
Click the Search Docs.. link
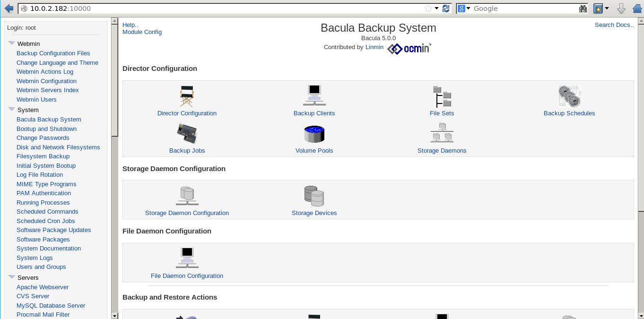click(x=614, y=25)
